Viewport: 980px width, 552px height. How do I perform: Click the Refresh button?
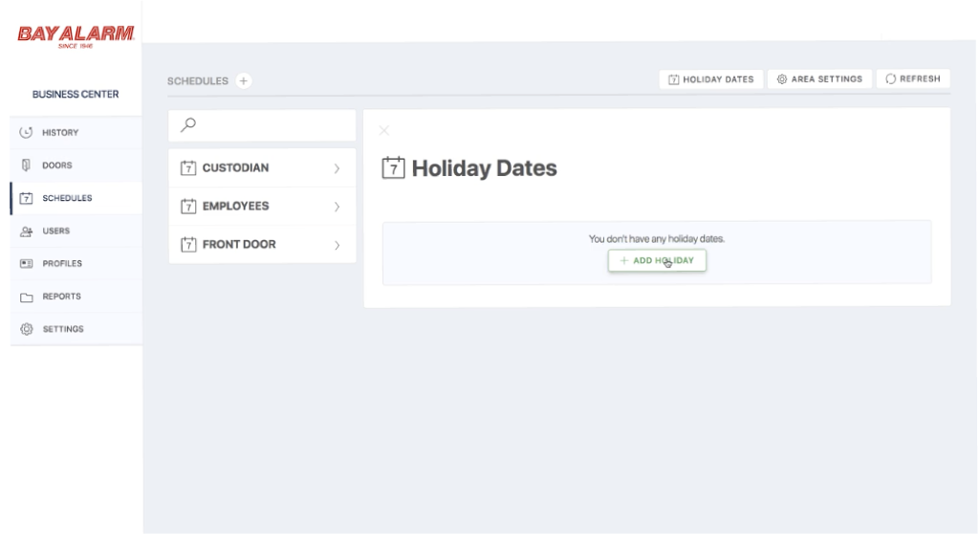913,78
